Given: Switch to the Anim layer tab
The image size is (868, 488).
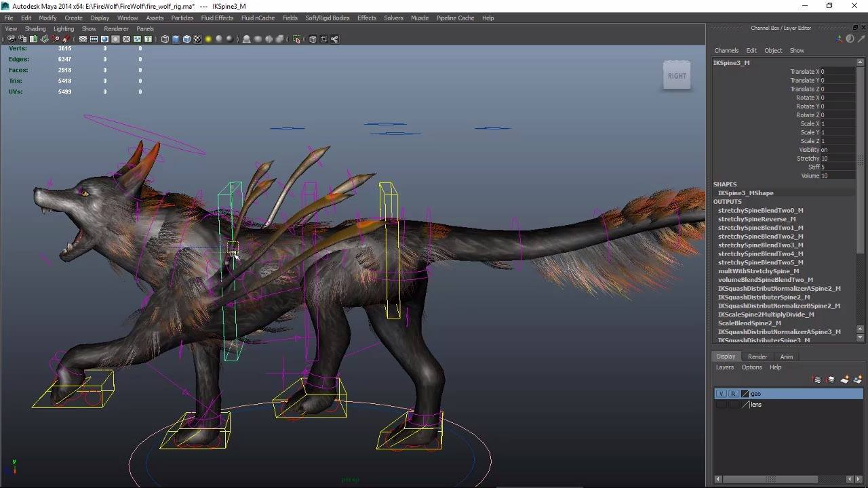Looking at the screenshot, I should [x=787, y=357].
